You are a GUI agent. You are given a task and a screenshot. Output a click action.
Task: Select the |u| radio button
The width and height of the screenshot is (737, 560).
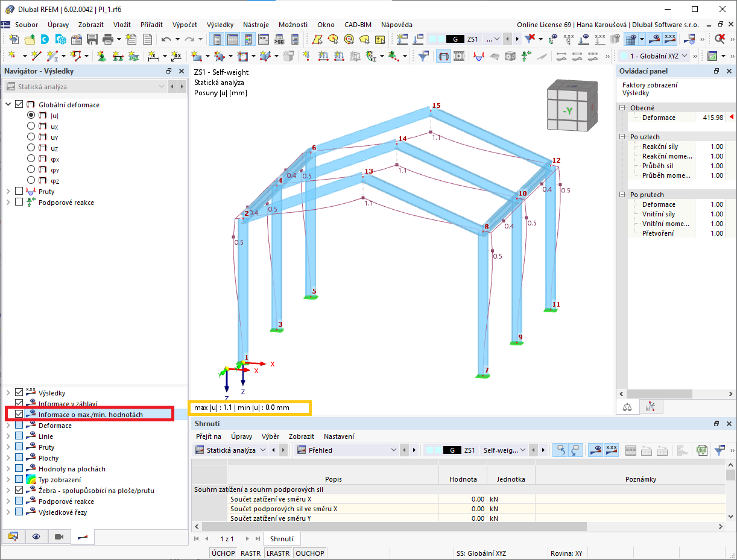31,115
